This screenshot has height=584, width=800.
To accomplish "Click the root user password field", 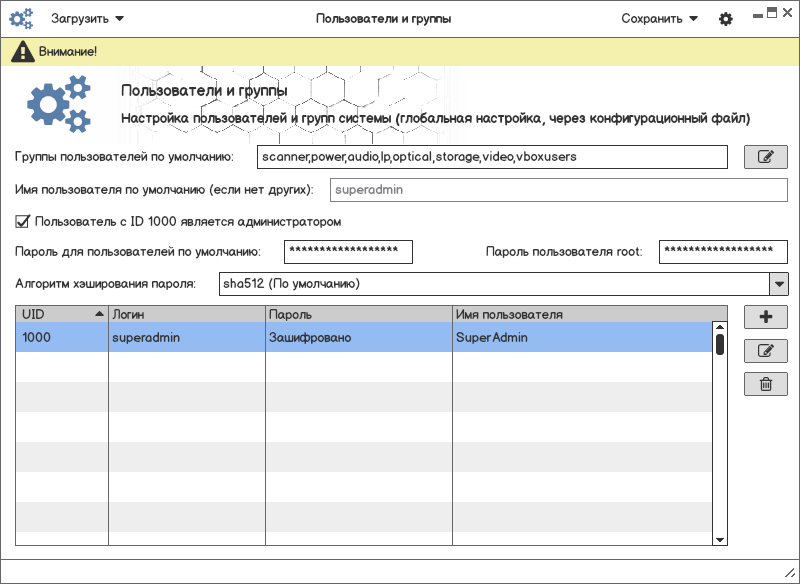I will (x=722, y=252).
